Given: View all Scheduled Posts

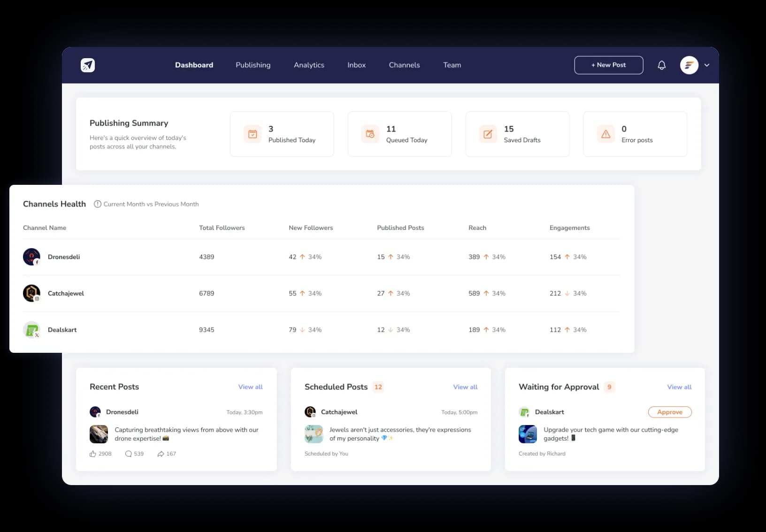Looking at the screenshot, I should pos(465,387).
